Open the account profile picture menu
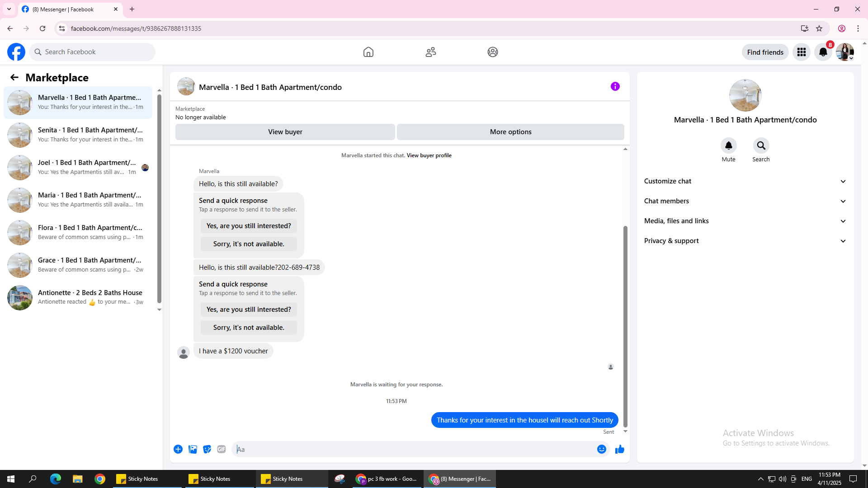The image size is (868, 488). [845, 52]
